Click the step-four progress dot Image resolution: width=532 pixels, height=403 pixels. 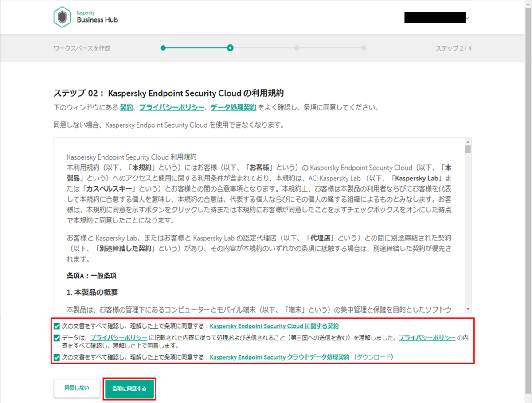pyautogui.click(x=364, y=48)
